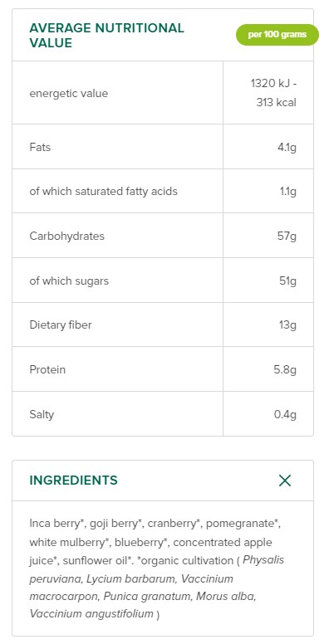This screenshot has width=329, height=644.
Task: Click the 'per 100 grams' green badge
Action: point(277,35)
